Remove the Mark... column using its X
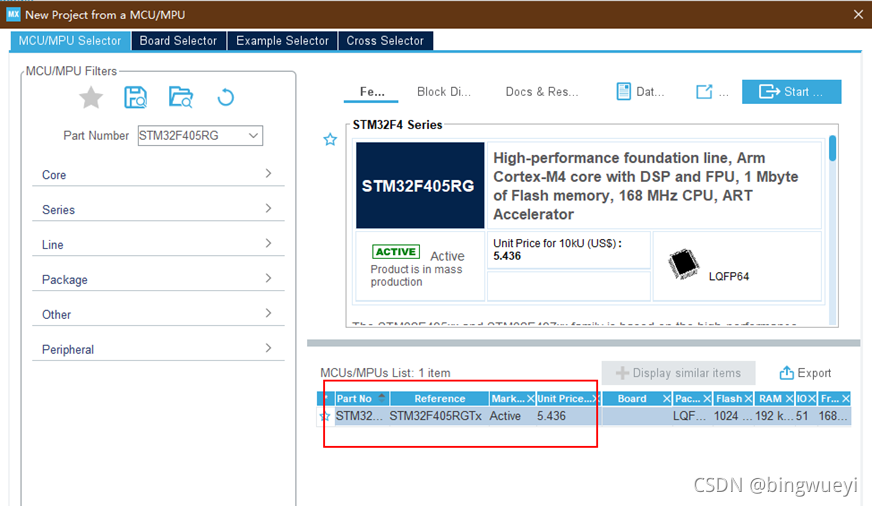The height and width of the screenshot is (506, 872). point(531,399)
